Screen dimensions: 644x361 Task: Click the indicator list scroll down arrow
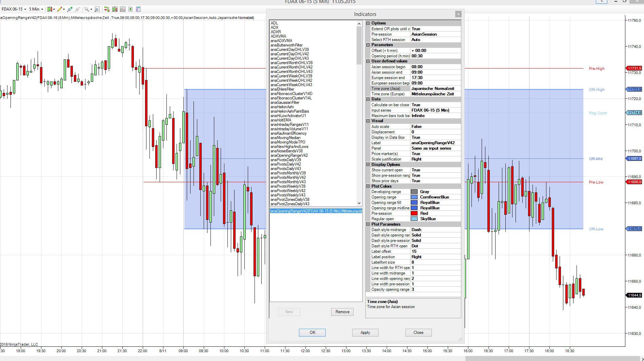click(359, 203)
